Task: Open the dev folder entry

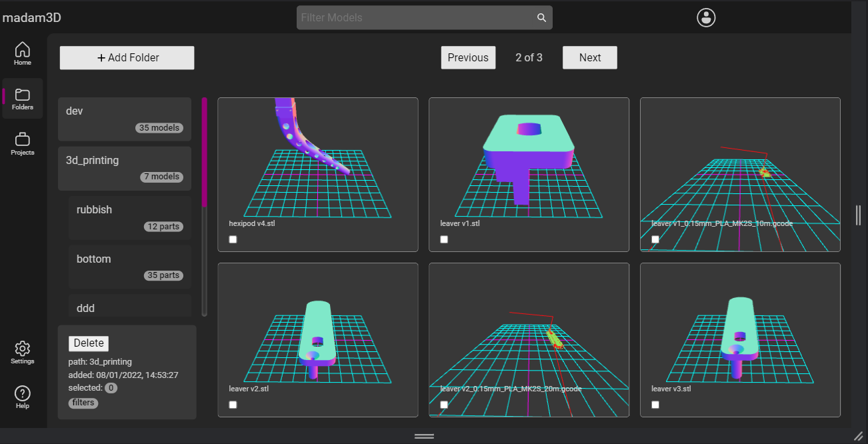Action: (125, 119)
